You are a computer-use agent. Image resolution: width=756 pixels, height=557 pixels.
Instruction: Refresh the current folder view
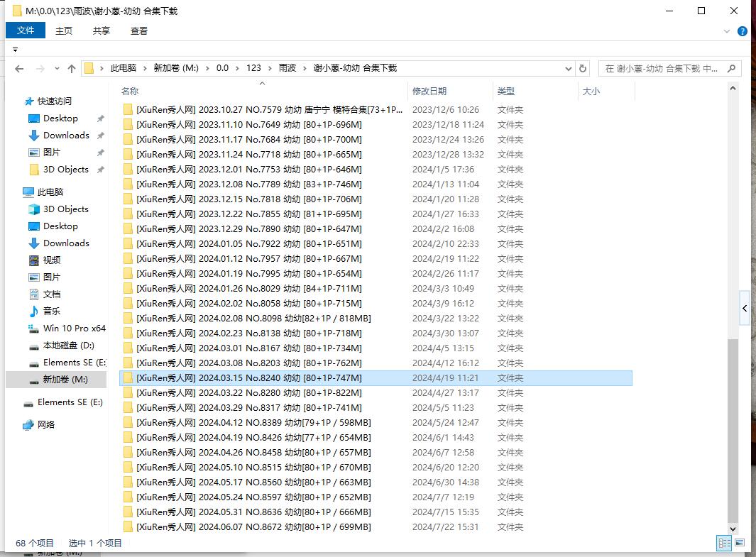point(582,68)
